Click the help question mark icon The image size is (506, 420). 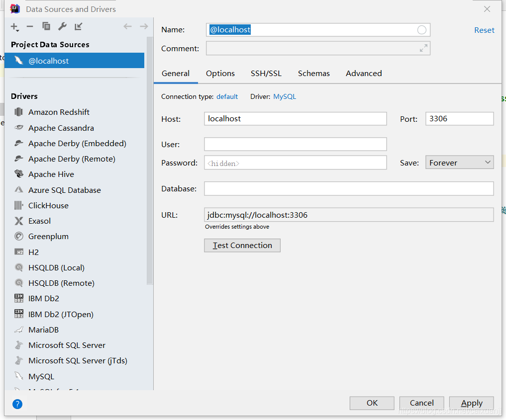(x=17, y=404)
